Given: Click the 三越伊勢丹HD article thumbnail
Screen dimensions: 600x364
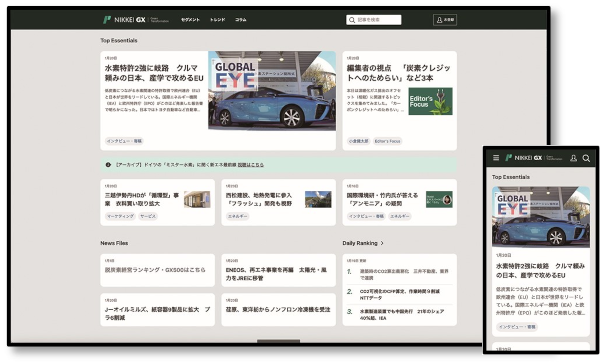Looking at the screenshot, I should [197, 199].
